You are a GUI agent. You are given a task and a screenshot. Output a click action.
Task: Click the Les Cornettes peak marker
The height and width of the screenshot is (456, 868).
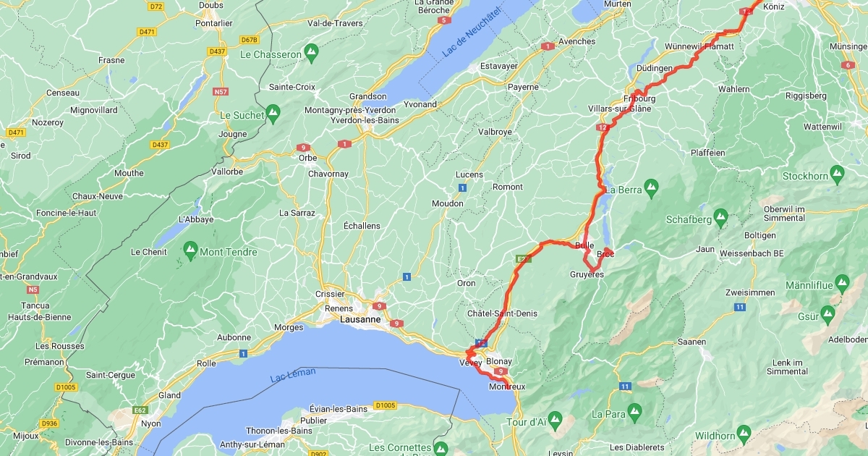441,447
